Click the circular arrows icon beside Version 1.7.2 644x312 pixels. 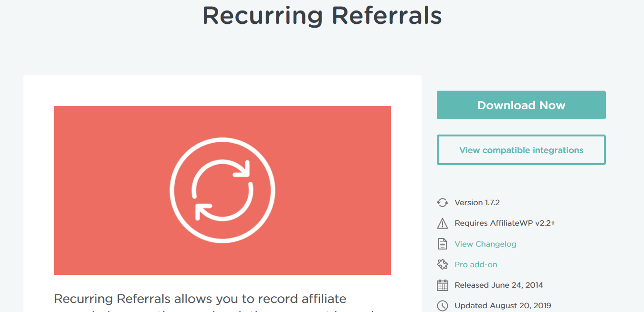[443, 203]
